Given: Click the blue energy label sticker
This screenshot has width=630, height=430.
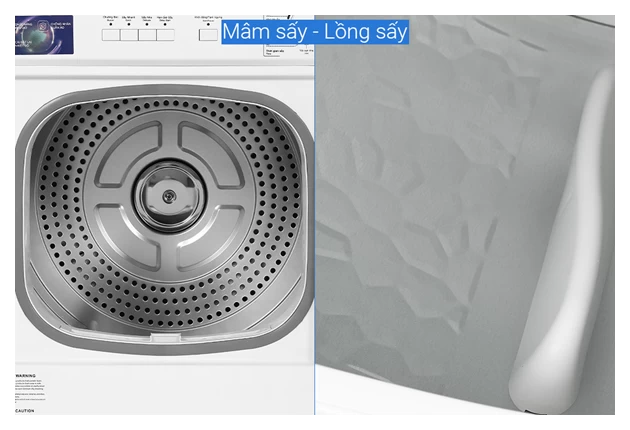Looking at the screenshot, I should [x=44, y=34].
